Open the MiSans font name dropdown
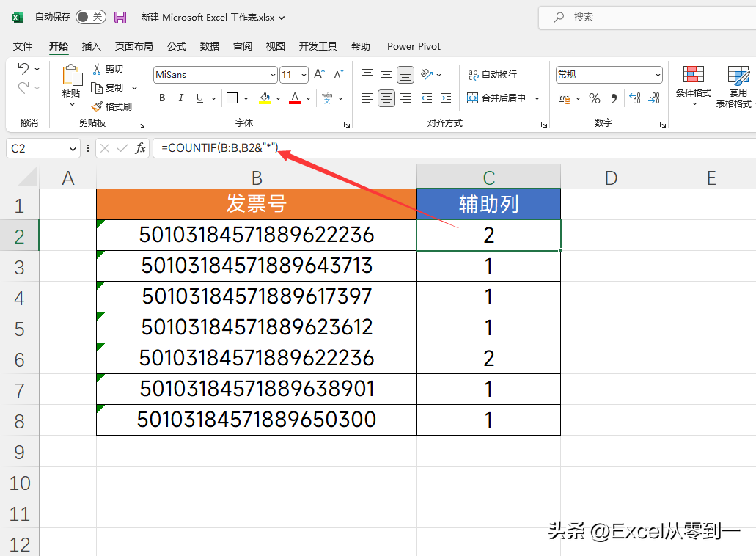The height and width of the screenshot is (556, 756). pos(273,75)
